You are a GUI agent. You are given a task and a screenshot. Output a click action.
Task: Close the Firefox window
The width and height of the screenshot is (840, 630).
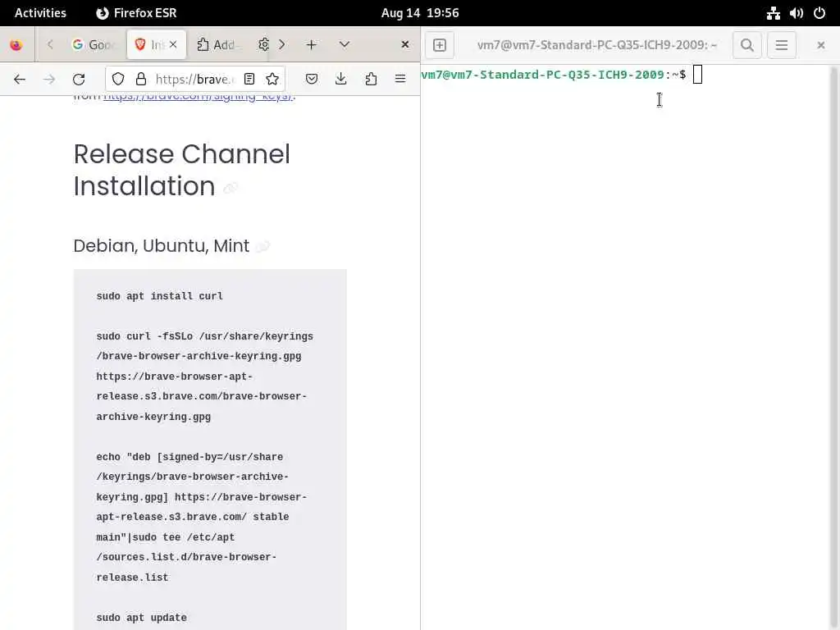pyautogui.click(x=405, y=45)
